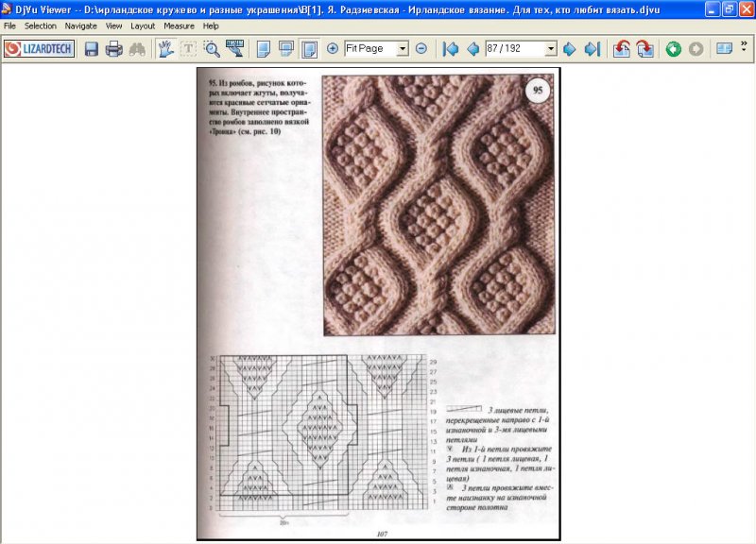This screenshot has width=756, height=544.
Task: Save the document with the floppy disk icon
Action: tap(92, 49)
